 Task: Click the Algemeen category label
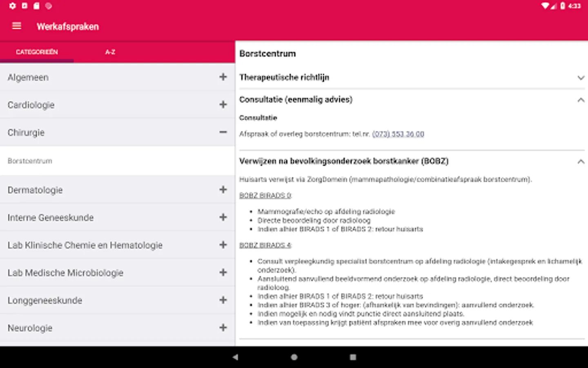[28, 77]
